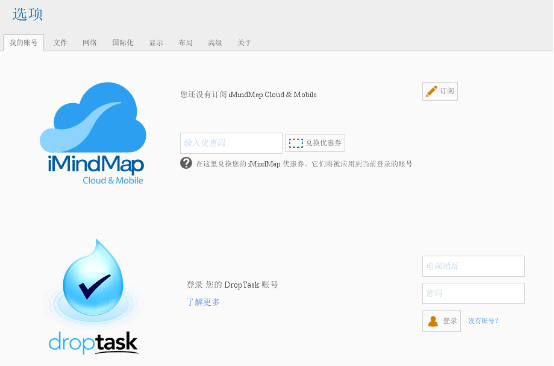Click the 兑换优惠券 redeem button
This screenshot has height=366, width=554.
315,143
